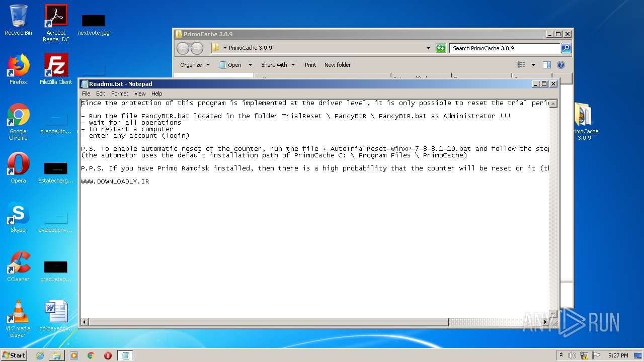Open brandauth desktop file
Screen dimensions: 644x362
click(56, 124)
